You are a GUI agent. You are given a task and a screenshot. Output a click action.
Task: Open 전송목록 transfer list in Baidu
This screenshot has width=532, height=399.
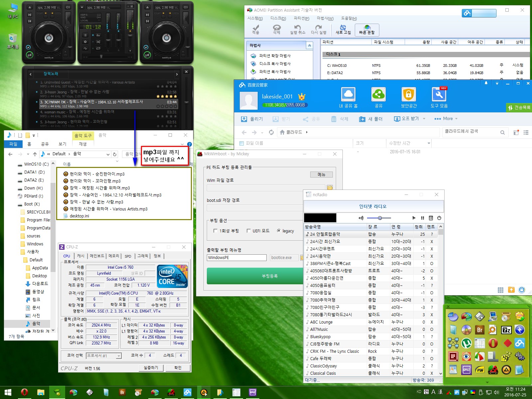click(x=519, y=108)
